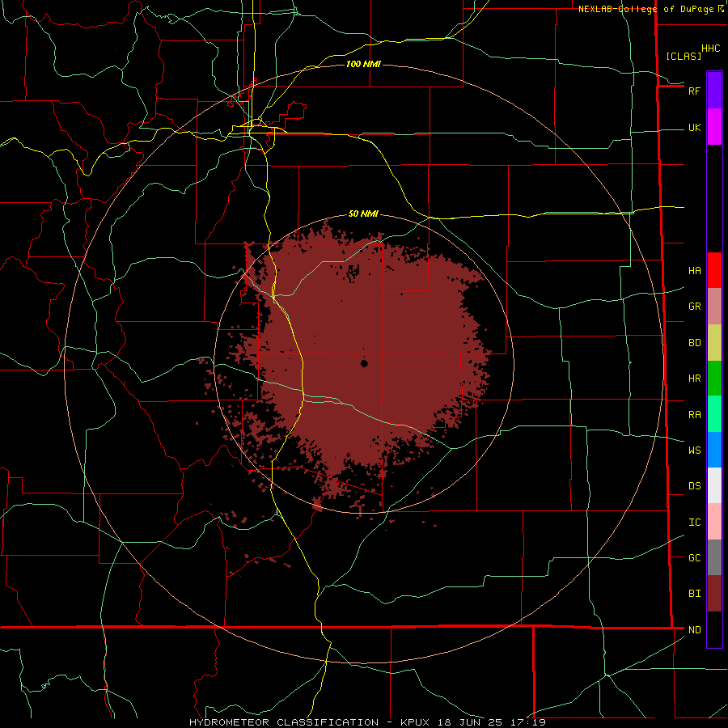
Task: Click the RA light green legend swatch
Action: [714, 414]
